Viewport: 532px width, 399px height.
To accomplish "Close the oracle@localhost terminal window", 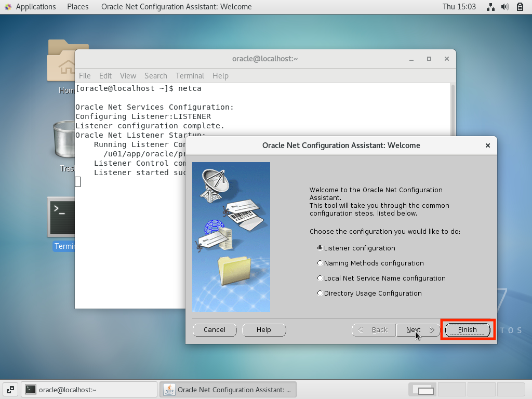I will tap(446, 59).
